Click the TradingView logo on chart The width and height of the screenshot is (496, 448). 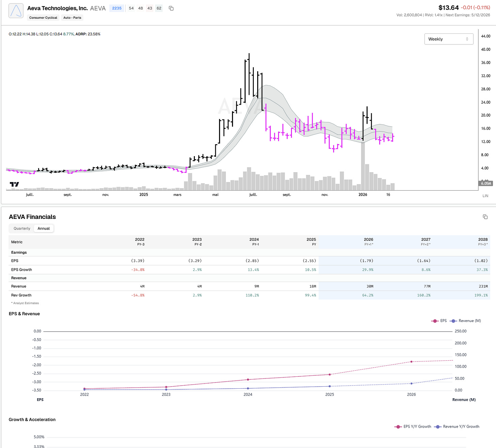click(x=14, y=184)
